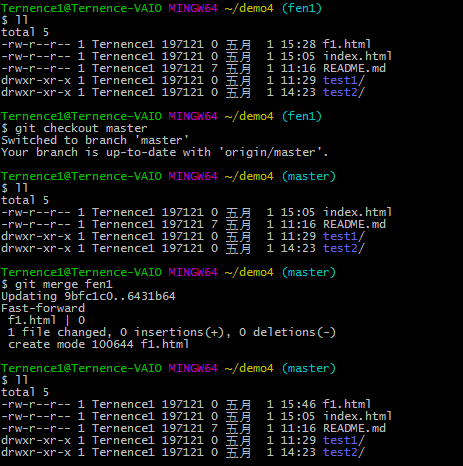The image size is (463, 466).
Task: Click 'total 5' under the first ll command
Action: (25, 32)
